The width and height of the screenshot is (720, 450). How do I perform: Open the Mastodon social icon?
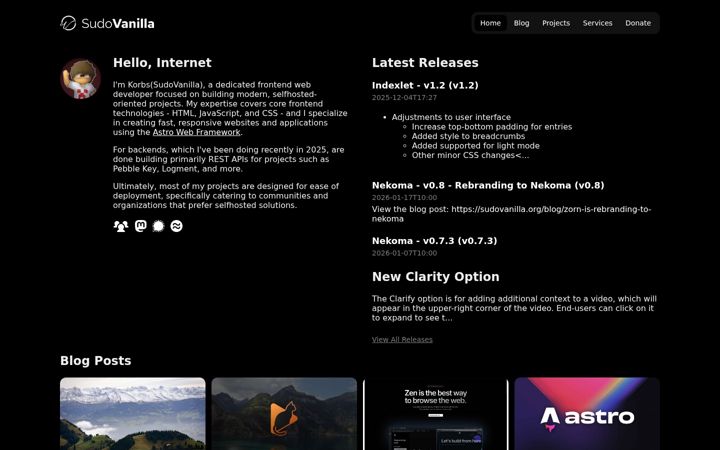[141, 226]
